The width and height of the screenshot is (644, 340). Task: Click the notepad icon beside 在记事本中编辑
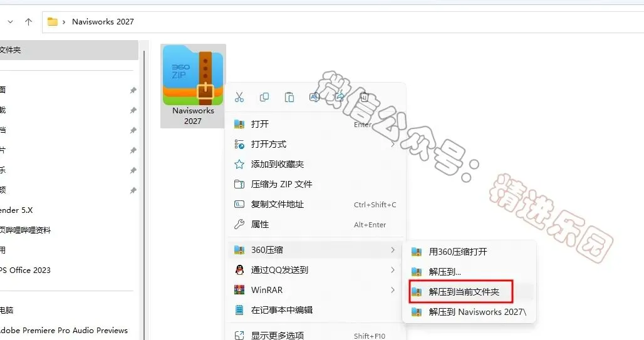pos(239,310)
